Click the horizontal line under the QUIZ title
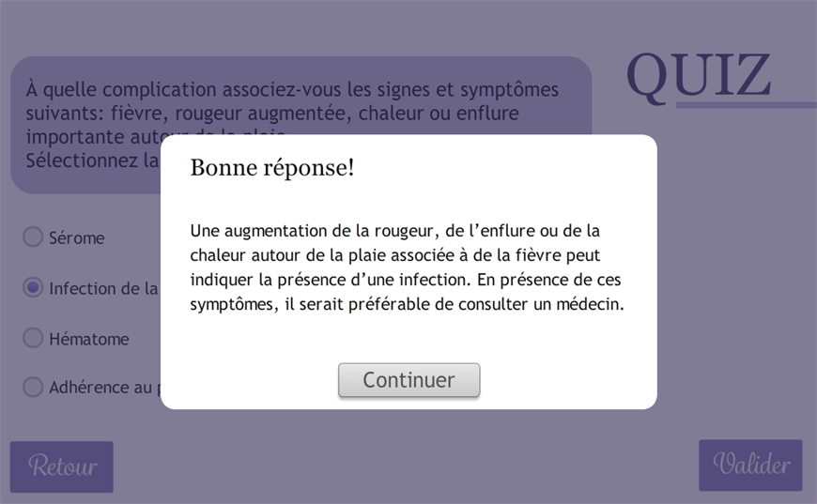Viewport: 817px width, 504px height. tap(746, 105)
